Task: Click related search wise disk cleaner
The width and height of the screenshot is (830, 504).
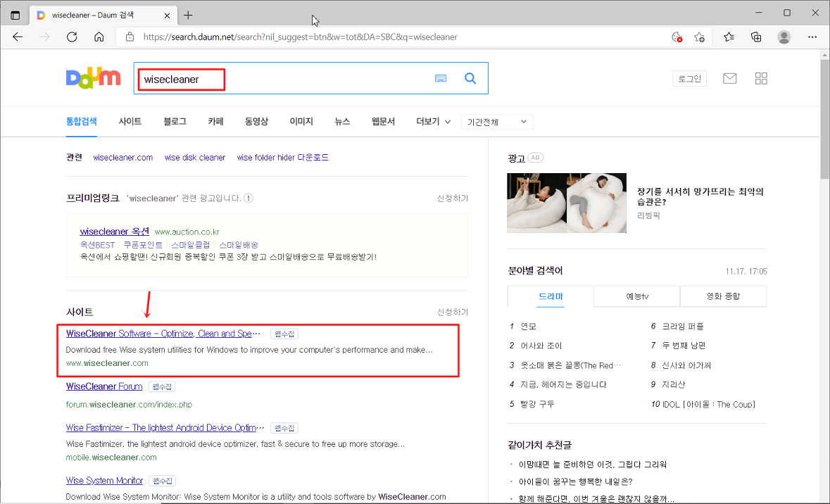Action: tap(195, 157)
